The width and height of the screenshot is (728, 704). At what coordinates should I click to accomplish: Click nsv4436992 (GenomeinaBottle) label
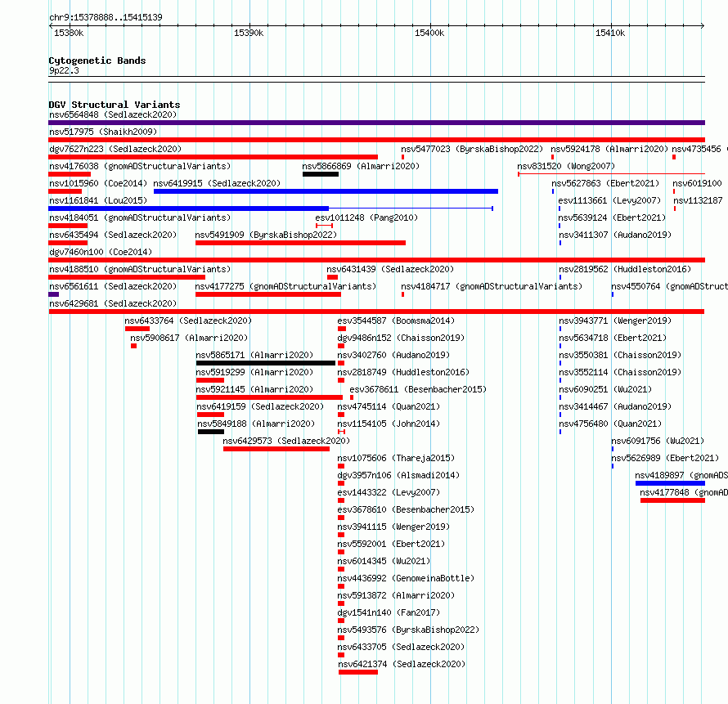(x=406, y=578)
